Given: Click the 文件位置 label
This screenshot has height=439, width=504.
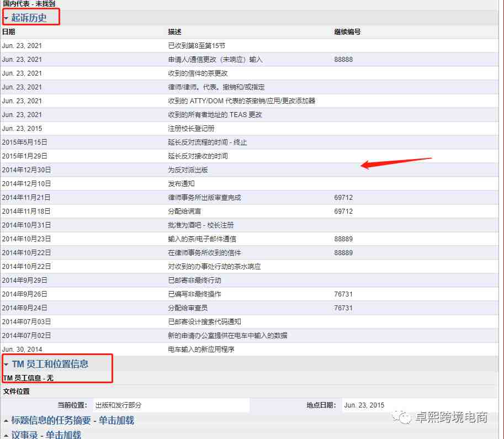Looking at the screenshot, I should point(17,391).
